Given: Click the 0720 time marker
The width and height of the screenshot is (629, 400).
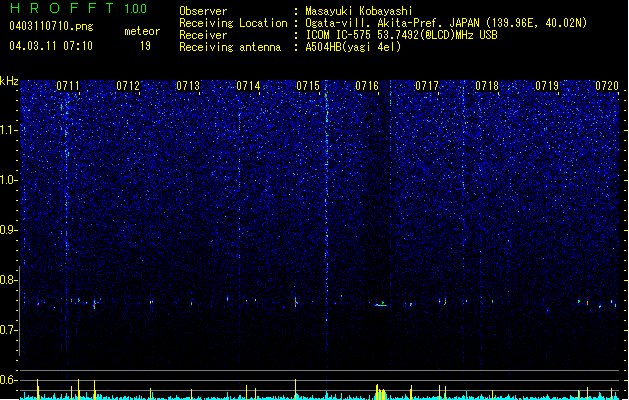Looking at the screenshot, I should 607,86.
